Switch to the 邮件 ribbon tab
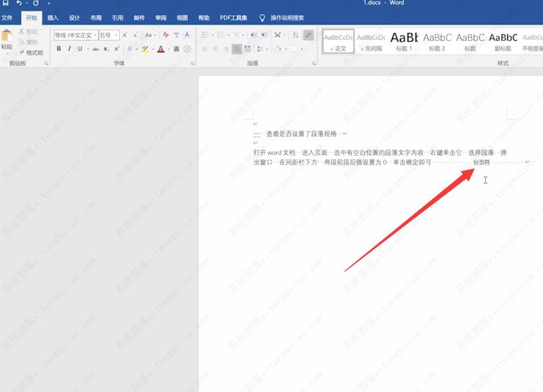Image resolution: width=543 pixels, height=392 pixels. point(139,18)
